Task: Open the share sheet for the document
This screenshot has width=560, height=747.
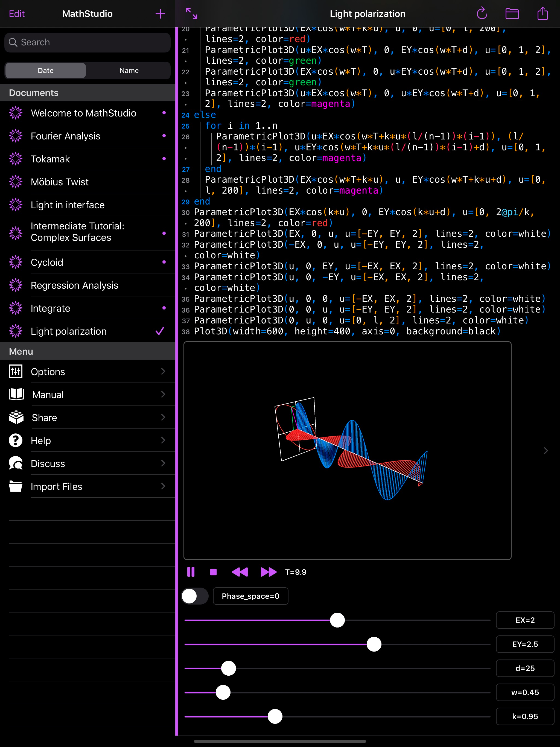Action: [543, 14]
